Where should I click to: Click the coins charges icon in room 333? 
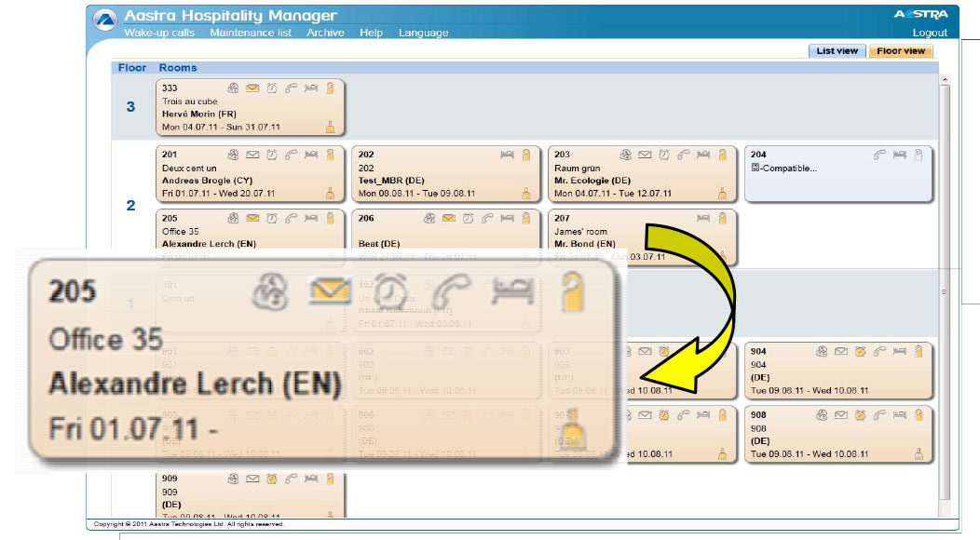click(233, 88)
